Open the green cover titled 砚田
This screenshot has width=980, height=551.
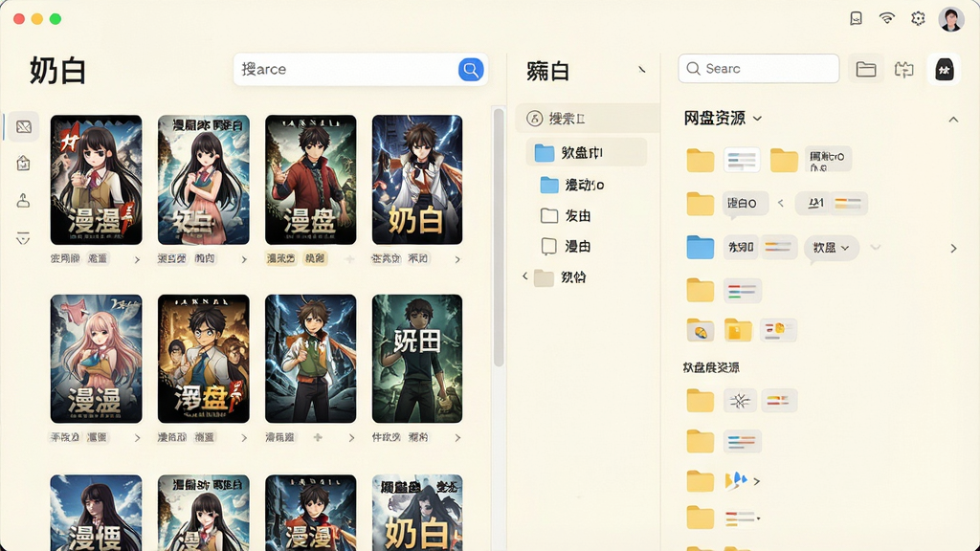[417, 359]
